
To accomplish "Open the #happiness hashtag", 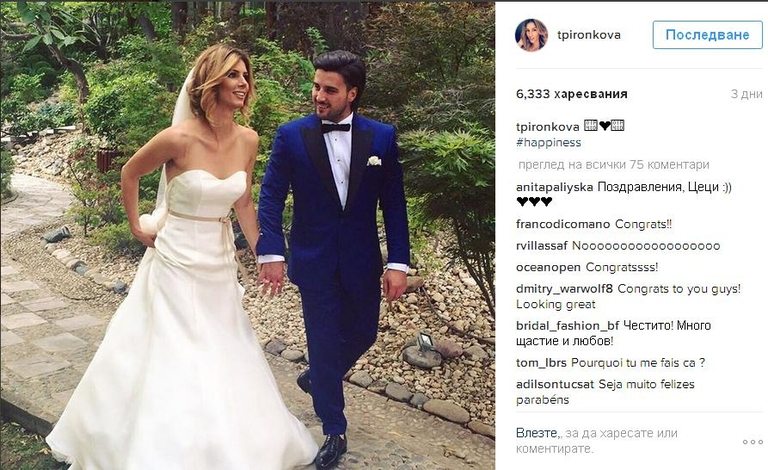I will tap(549, 142).
